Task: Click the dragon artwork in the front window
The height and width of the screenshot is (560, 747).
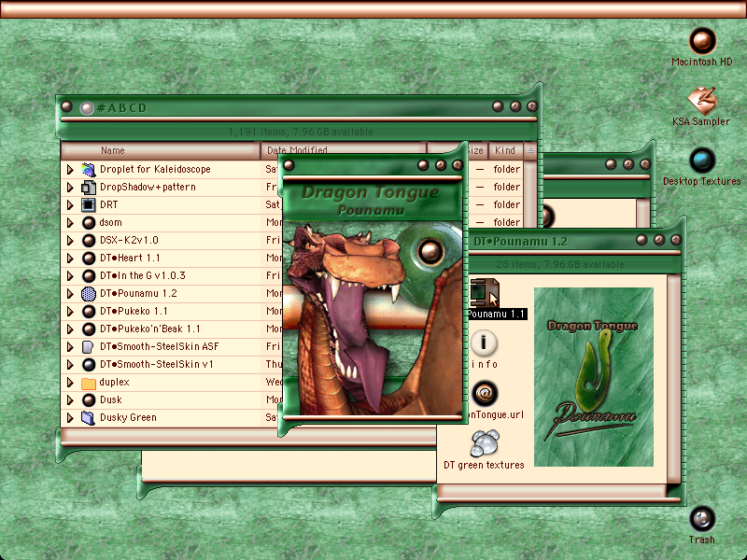Action: pos(373,318)
